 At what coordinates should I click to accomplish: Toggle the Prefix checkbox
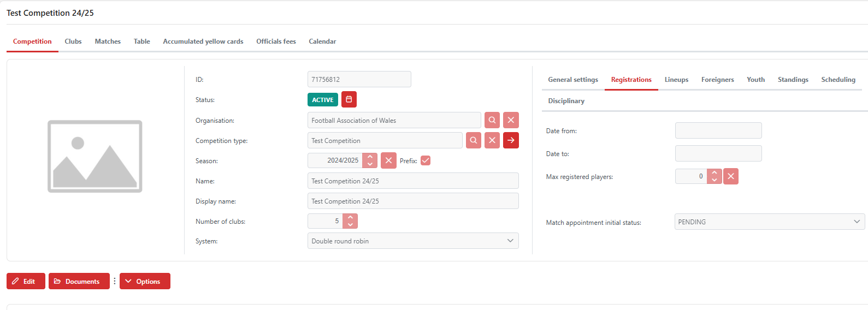(x=426, y=160)
